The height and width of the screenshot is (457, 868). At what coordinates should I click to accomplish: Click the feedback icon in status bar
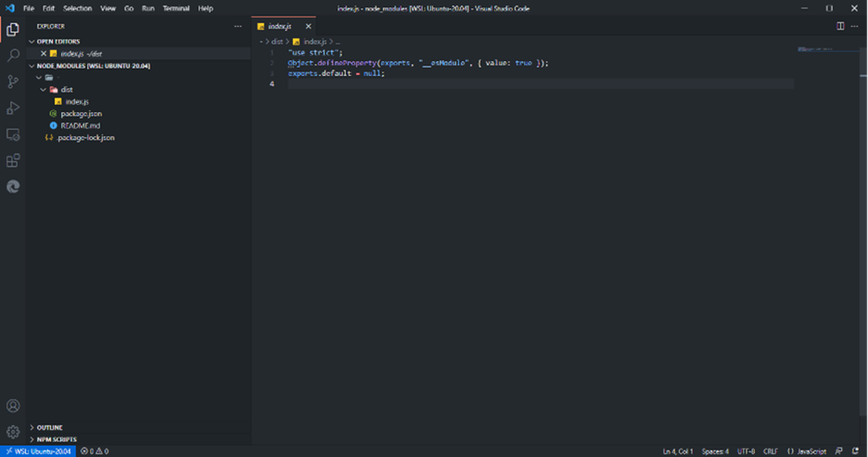tap(839, 451)
